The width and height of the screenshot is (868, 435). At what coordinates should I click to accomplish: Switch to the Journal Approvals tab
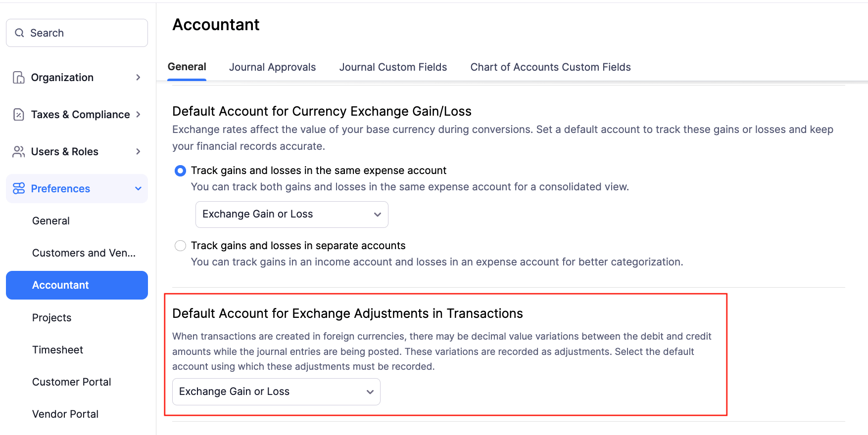[x=272, y=67]
